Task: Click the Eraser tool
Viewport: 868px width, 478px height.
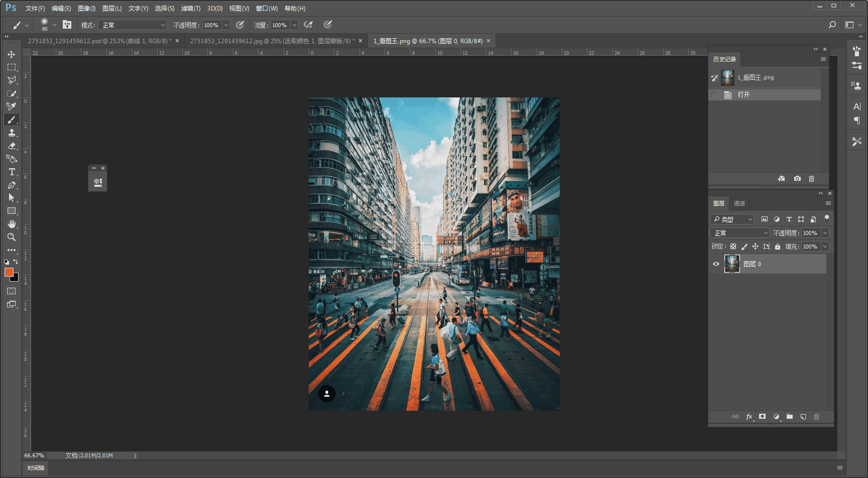Action: (12, 146)
